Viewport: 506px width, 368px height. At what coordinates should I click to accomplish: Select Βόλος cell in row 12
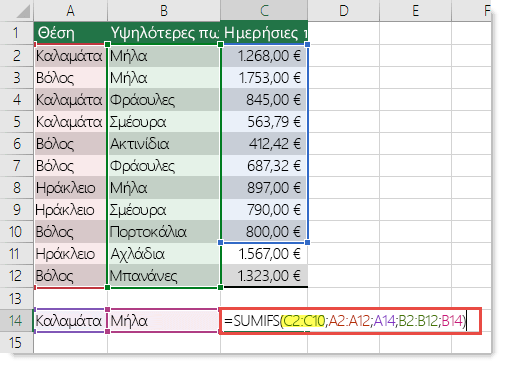tap(70, 276)
